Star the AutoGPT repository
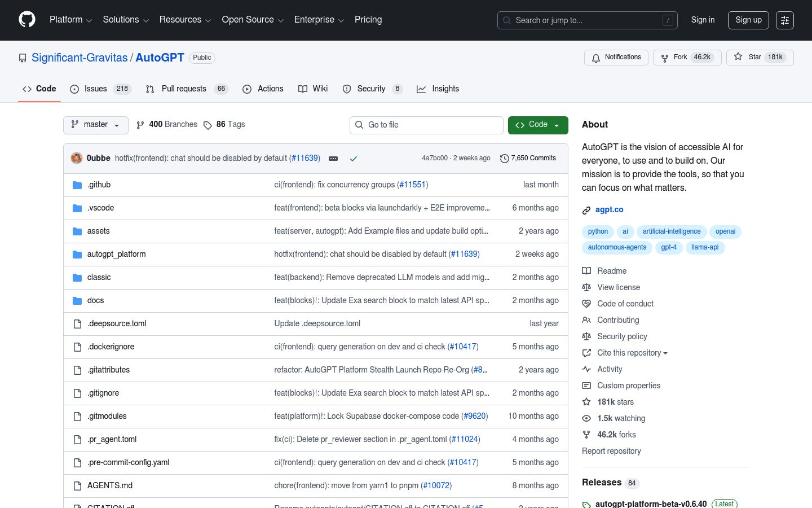Screen dimensions: 812x508 (760, 58)
